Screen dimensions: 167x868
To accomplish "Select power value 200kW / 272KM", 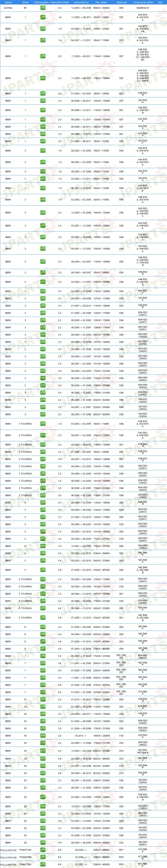I will click(101, 663).
